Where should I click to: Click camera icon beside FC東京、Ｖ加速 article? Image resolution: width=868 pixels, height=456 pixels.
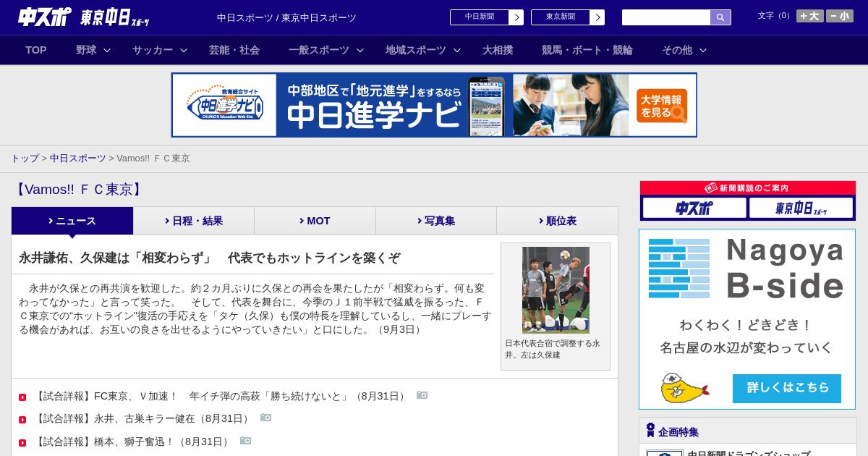(x=422, y=395)
